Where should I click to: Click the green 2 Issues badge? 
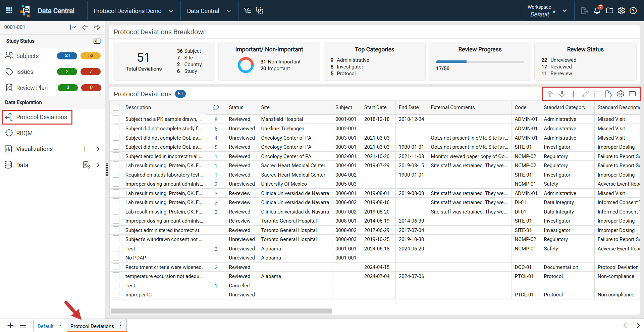tap(67, 72)
